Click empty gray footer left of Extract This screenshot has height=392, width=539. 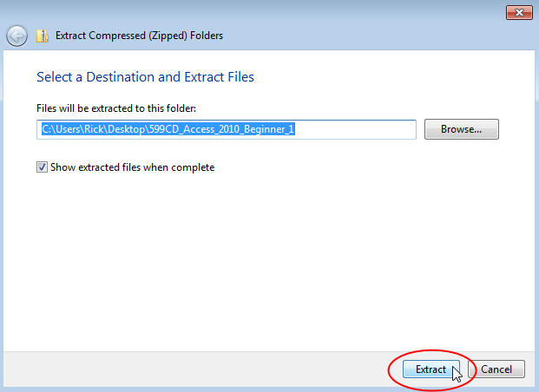point(191,369)
